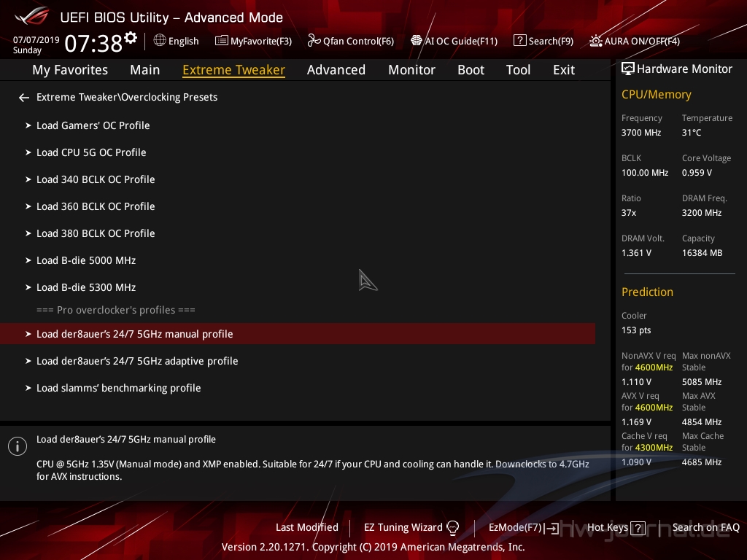Click the AURA light icon
The width and height of the screenshot is (747, 560).
595,41
